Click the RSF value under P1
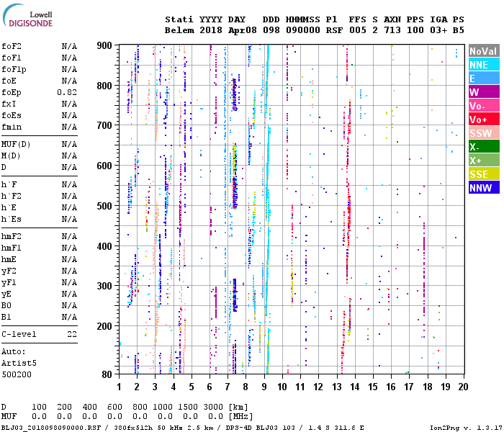 pos(334,30)
